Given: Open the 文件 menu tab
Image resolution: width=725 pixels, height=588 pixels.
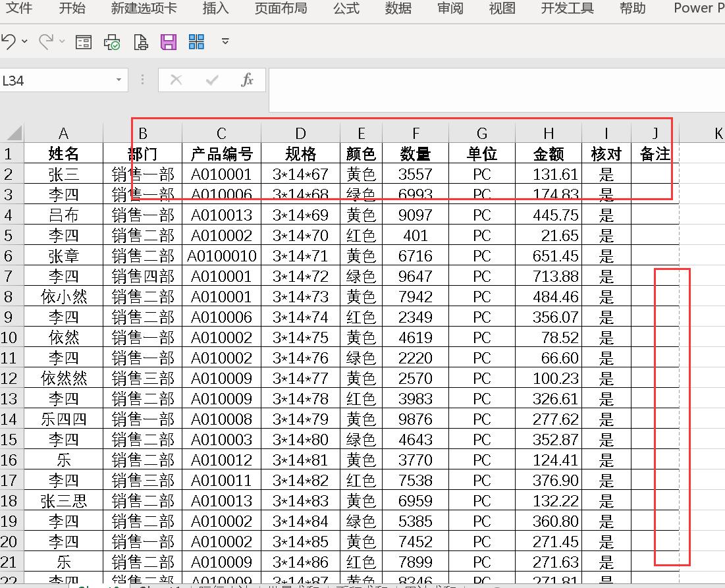Looking at the screenshot, I should click(19, 9).
